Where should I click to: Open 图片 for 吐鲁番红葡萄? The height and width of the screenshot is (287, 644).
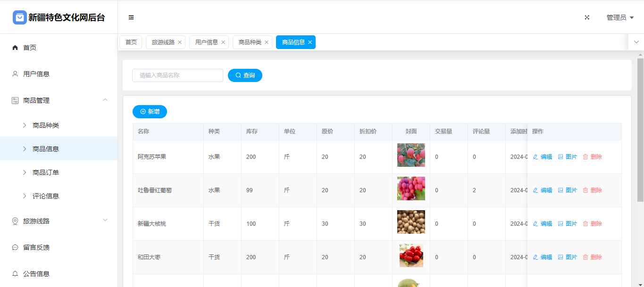pos(568,190)
